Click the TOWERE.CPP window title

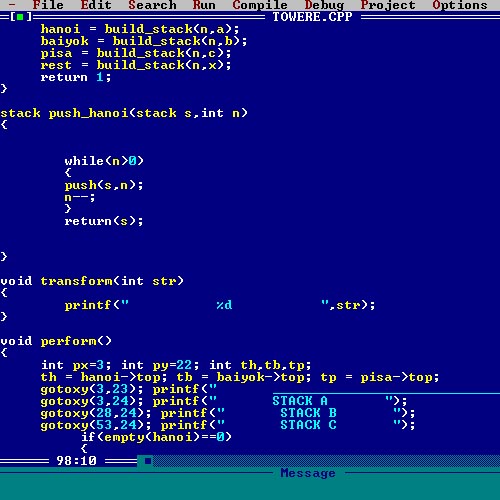click(312, 17)
